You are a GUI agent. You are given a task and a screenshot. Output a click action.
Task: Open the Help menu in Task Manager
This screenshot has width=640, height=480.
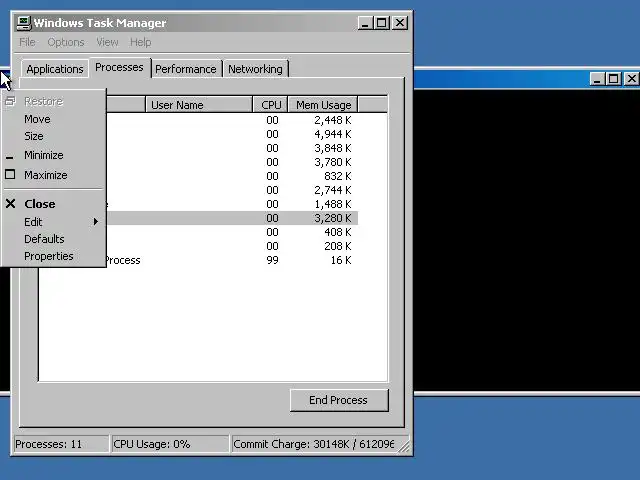(140, 42)
